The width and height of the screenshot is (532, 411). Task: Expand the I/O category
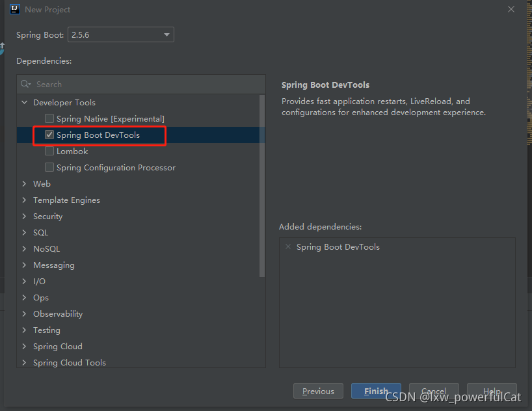coord(25,282)
